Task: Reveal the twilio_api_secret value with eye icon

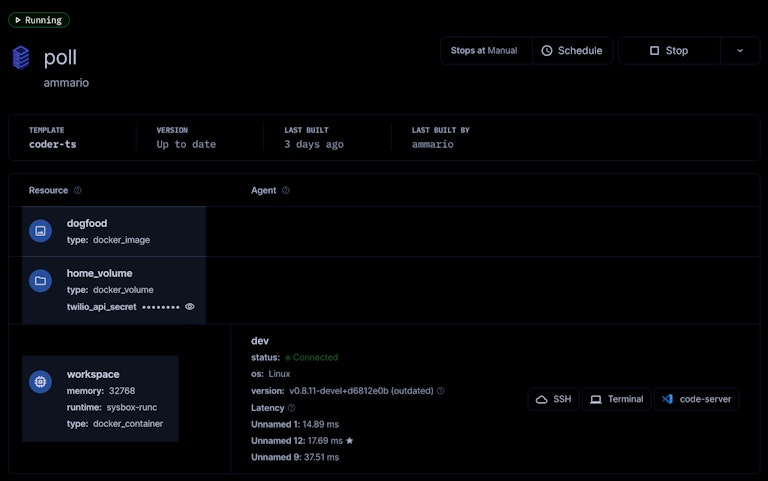Action: (x=190, y=307)
